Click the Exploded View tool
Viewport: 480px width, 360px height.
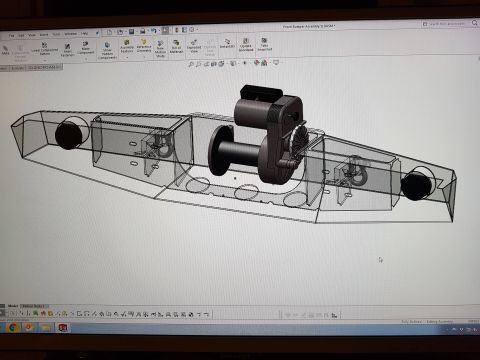coord(194,46)
